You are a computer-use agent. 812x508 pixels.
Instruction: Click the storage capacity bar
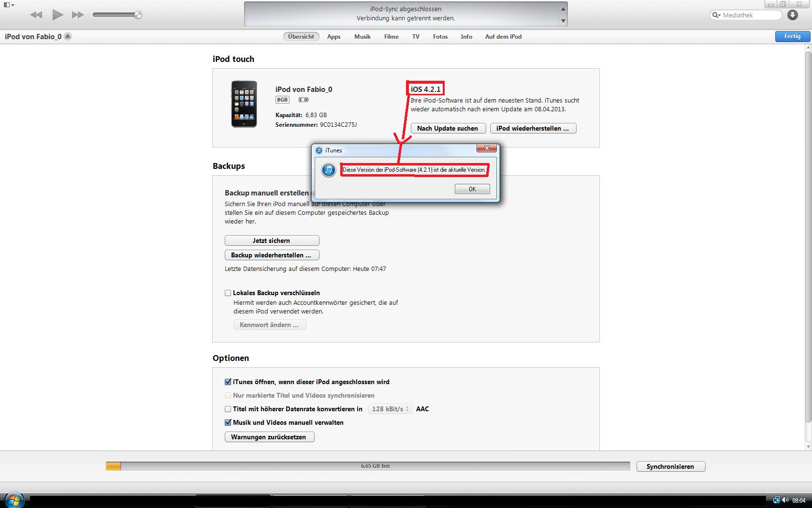click(368, 466)
